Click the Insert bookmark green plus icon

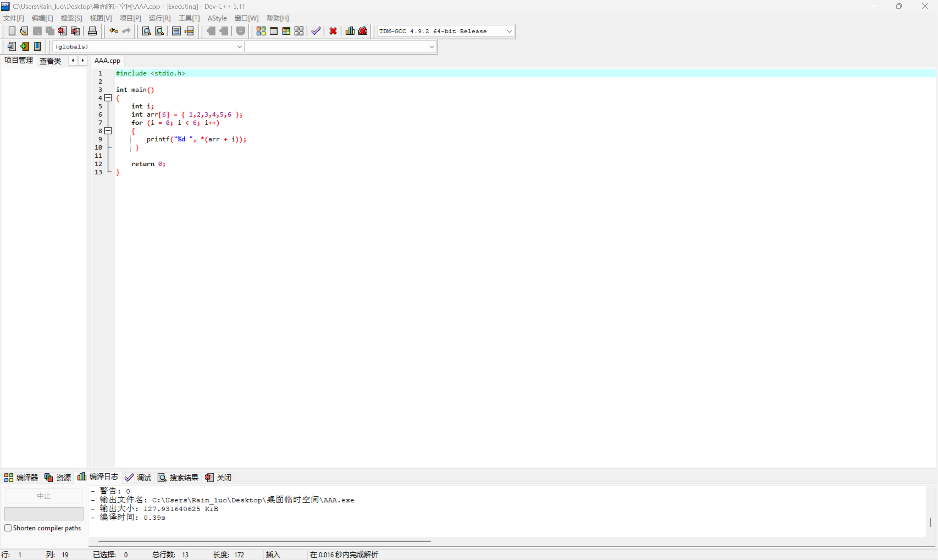tap(25, 47)
